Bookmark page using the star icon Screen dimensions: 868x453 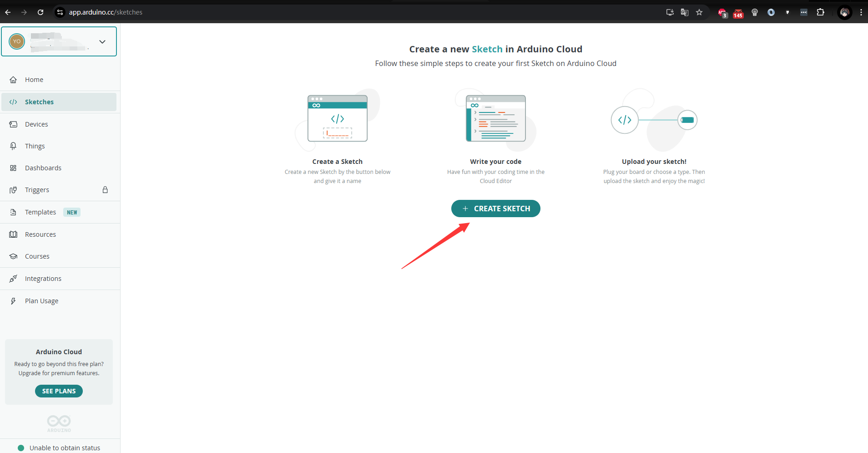(699, 12)
